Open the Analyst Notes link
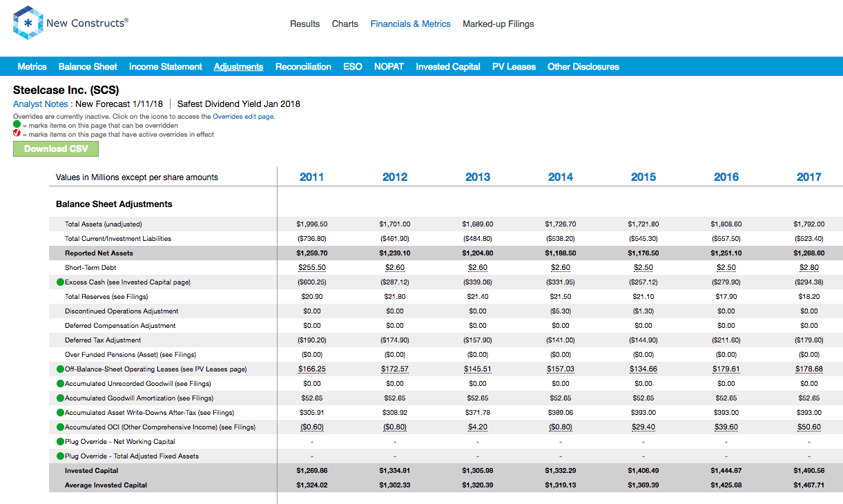 pos(41,104)
